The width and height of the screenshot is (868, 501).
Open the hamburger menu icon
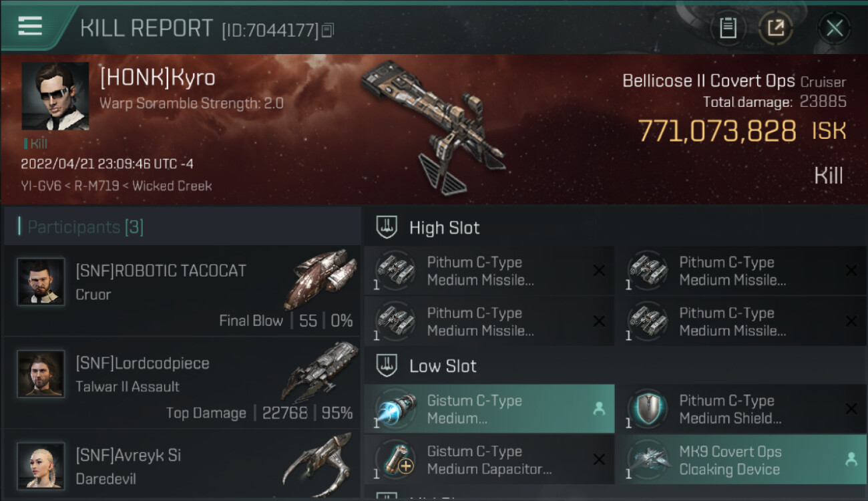[x=30, y=26]
